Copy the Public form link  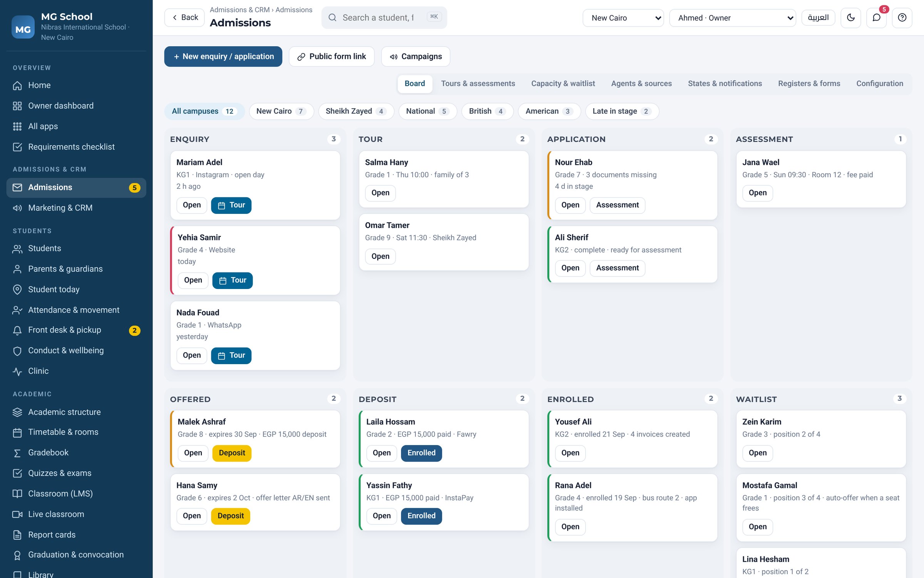[x=331, y=57]
